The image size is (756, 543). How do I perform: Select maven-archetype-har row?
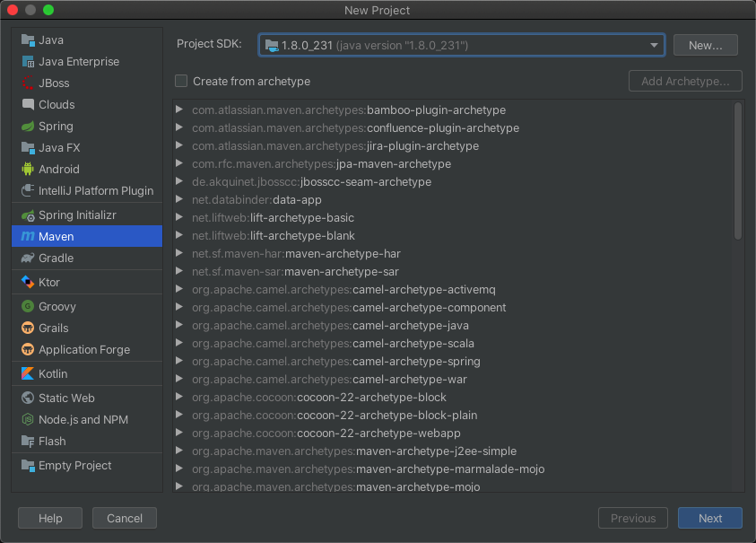coord(453,253)
